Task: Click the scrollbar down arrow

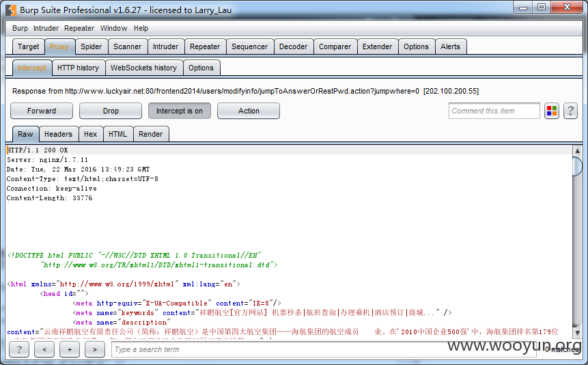Action: tap(578, 333)
